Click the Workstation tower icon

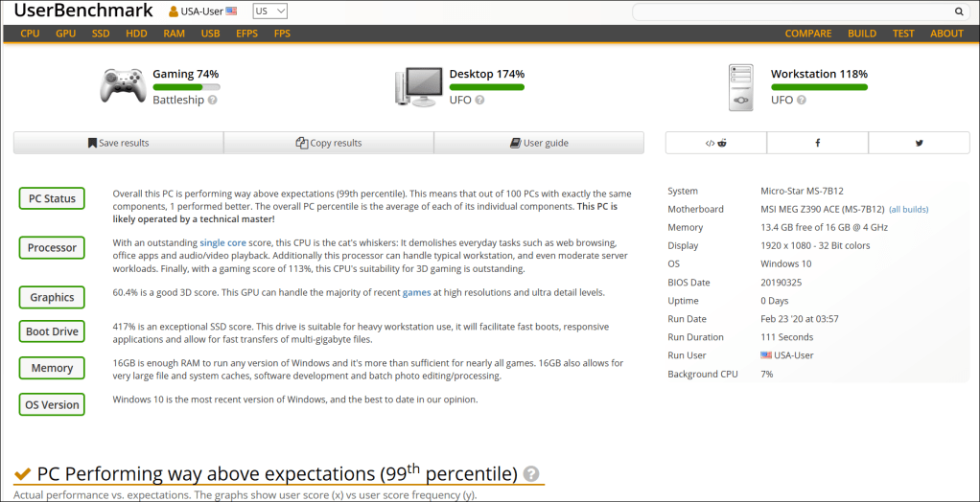point(739,86)
